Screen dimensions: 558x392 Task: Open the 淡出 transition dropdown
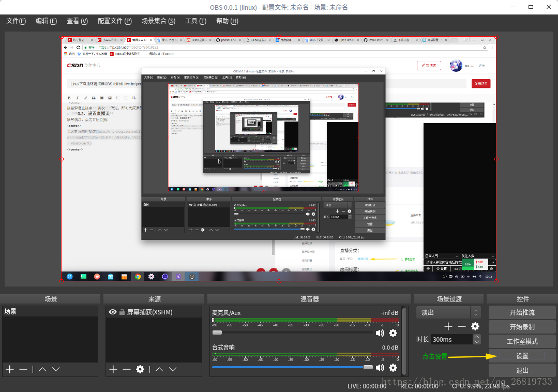click(x=443, y=312)
